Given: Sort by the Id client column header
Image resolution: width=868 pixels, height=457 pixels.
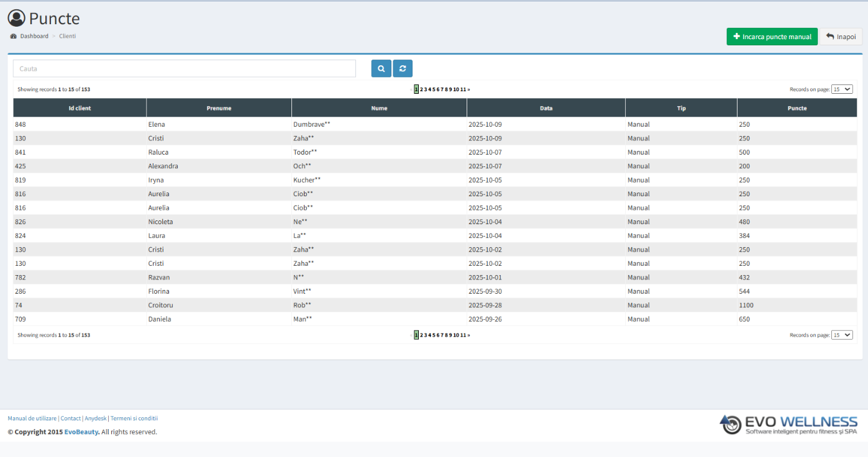Looking at the screenshot, I should coord(80,108).
